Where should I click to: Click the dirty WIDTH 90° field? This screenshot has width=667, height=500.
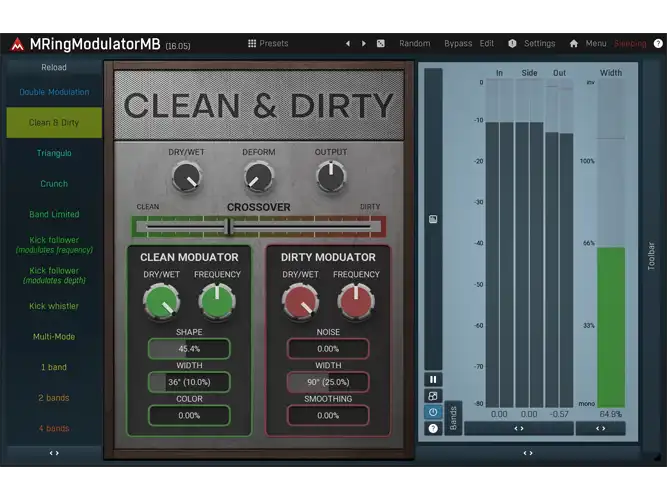(x=328, y=382)
